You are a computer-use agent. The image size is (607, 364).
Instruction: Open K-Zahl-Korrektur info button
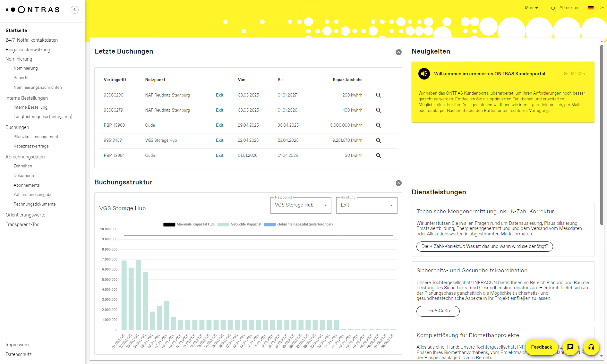[484, 247]
